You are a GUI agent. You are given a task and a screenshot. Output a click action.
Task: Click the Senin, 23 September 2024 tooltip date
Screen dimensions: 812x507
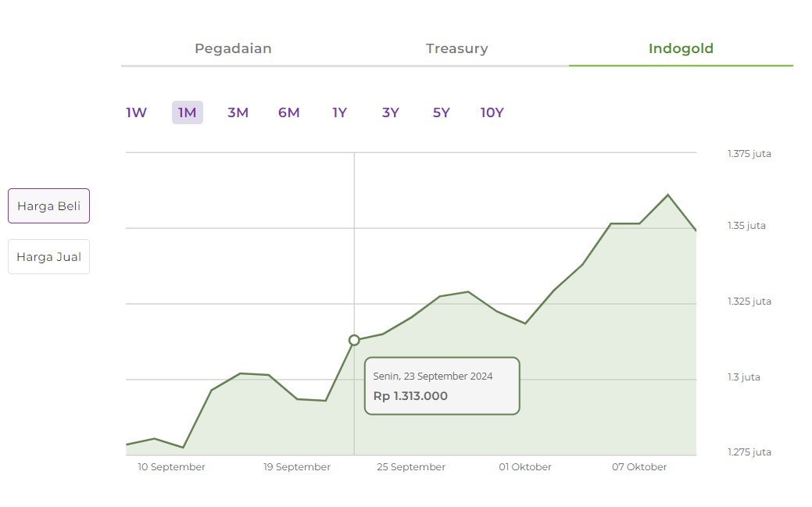pos(433,377)
